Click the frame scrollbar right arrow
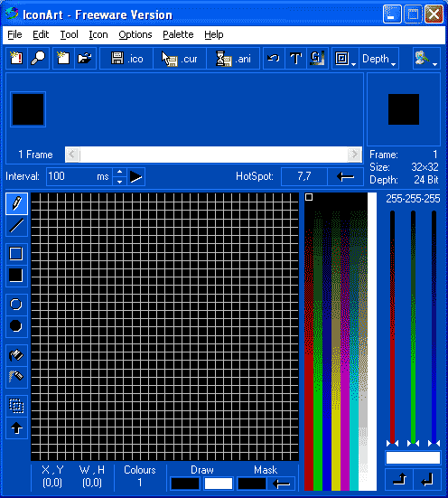This screenshot has width=448, height=498. (354, 155)
